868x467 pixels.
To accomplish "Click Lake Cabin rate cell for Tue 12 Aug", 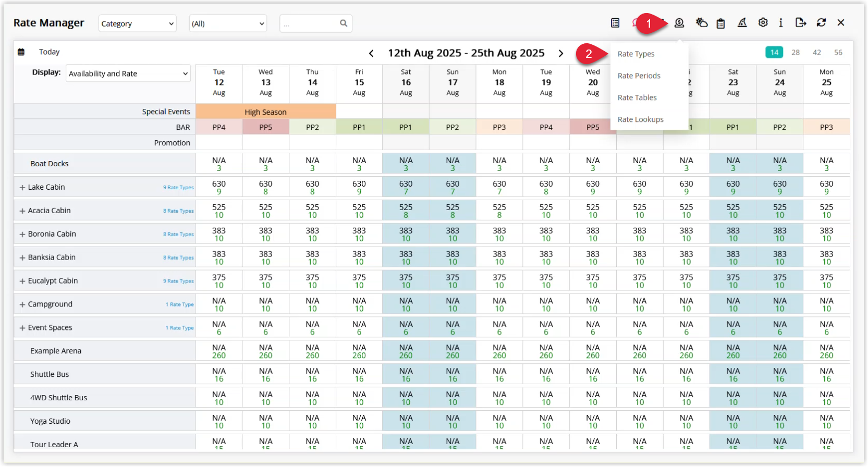I will tap(219, 187).
